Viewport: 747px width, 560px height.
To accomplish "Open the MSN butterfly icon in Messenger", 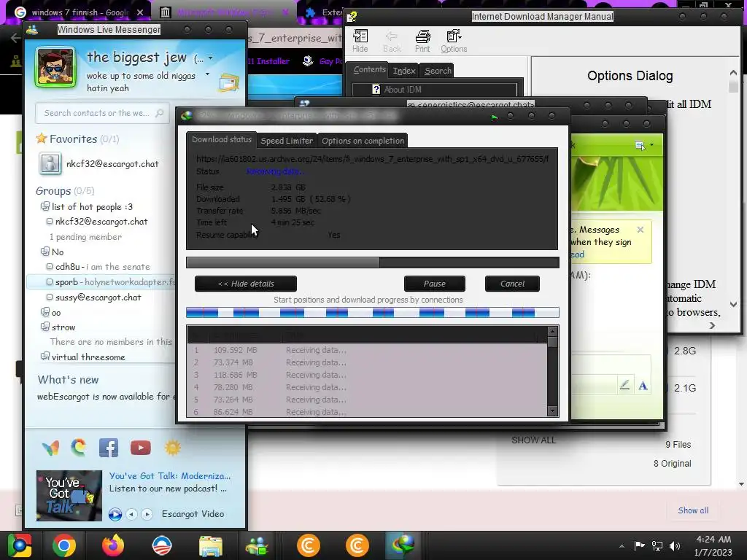I will 50,448.
